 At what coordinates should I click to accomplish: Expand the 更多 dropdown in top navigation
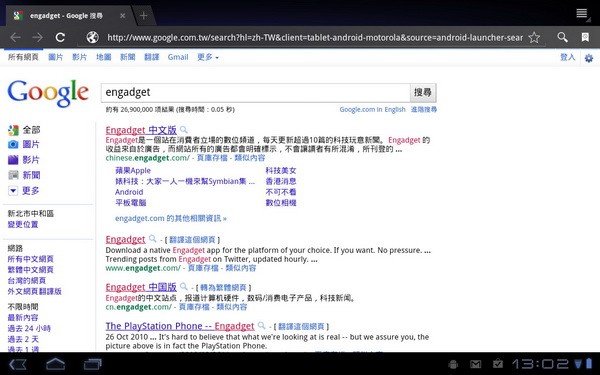pyautogui.click(x=208, y=57)
